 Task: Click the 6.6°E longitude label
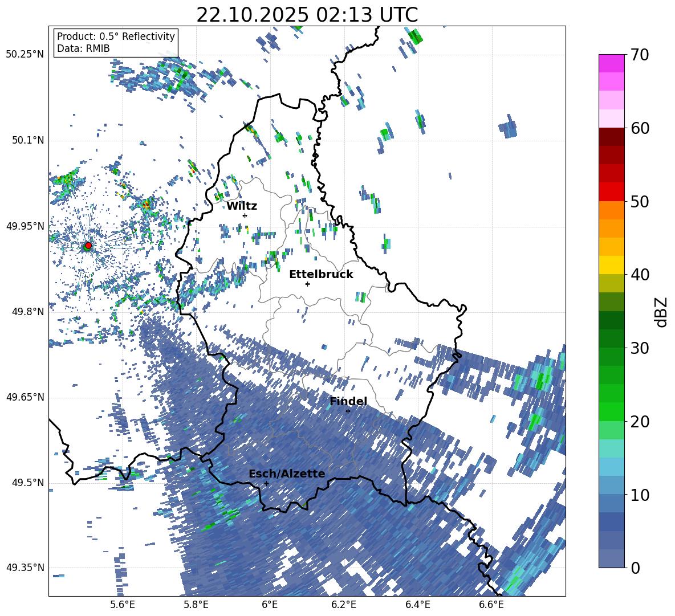pyautogui.click(x=491, y=605)
